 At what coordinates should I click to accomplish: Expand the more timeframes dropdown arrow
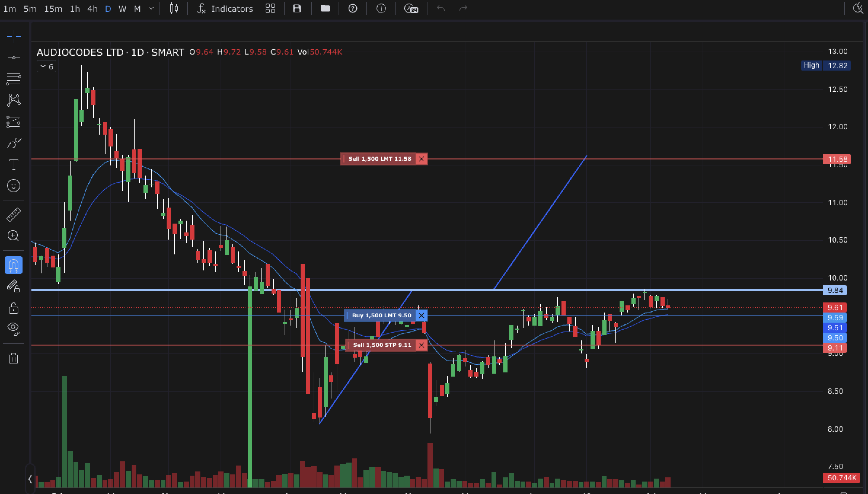click(x=151, y=9)
